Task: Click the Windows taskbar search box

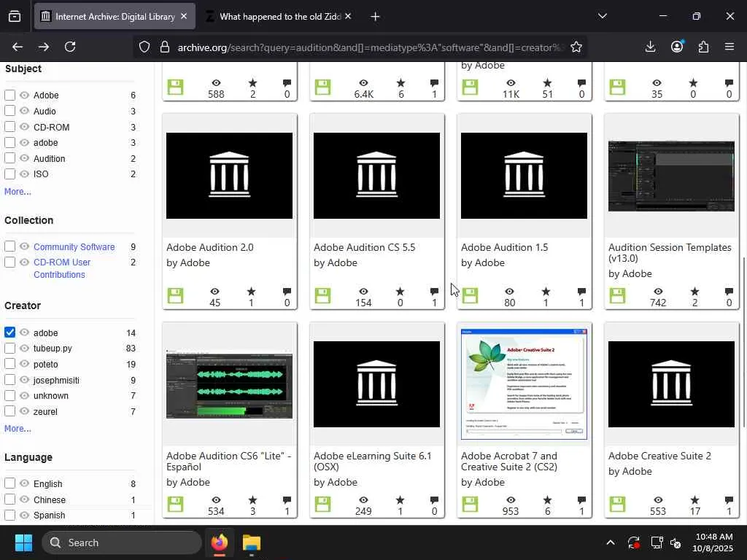Action: pos(122,542)
